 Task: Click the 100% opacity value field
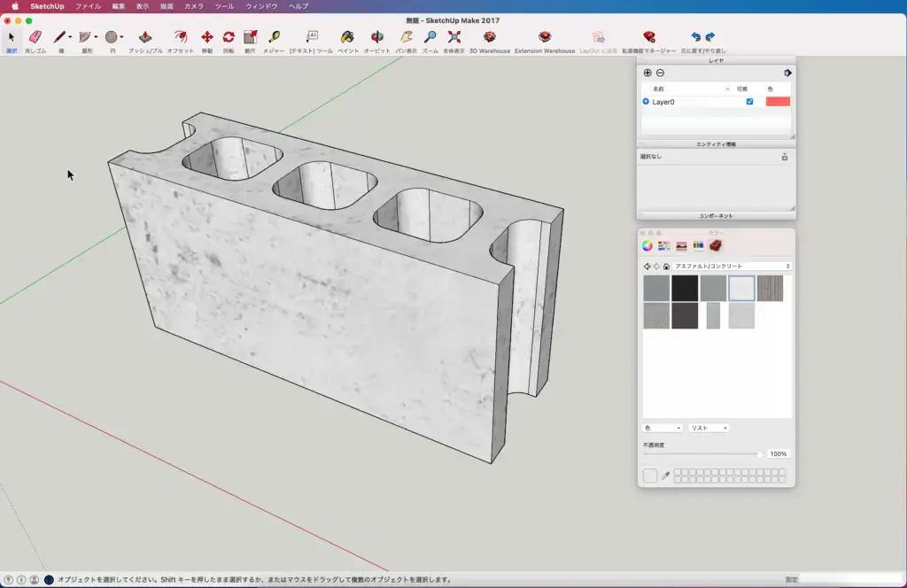coord(778,454)
